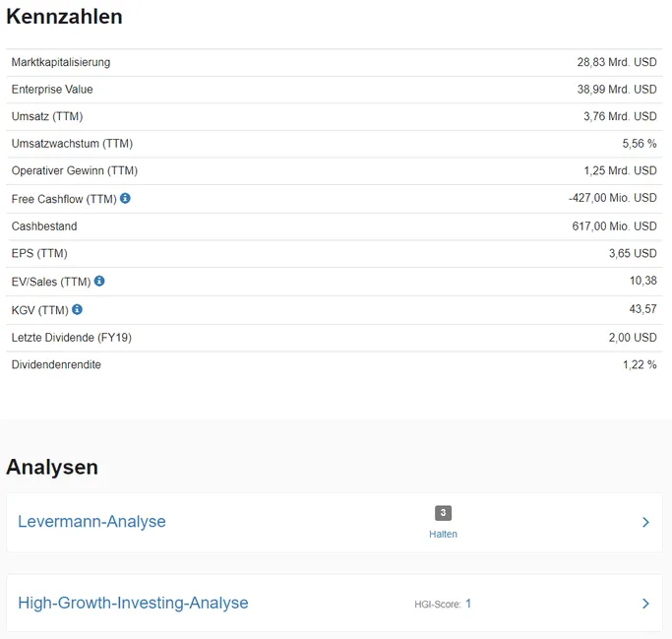The height and width of the screenshot is (639, 672).
Task: Expand High-Growth-Investing-Analyse via chevron arrow
Action: [645, 604]
